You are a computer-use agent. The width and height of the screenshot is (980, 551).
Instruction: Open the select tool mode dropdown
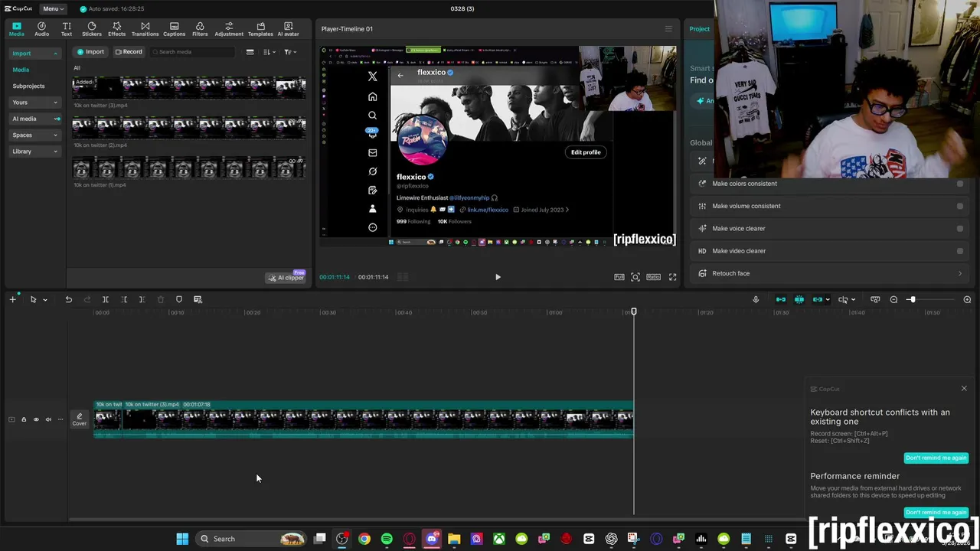(x=44, y=300)
